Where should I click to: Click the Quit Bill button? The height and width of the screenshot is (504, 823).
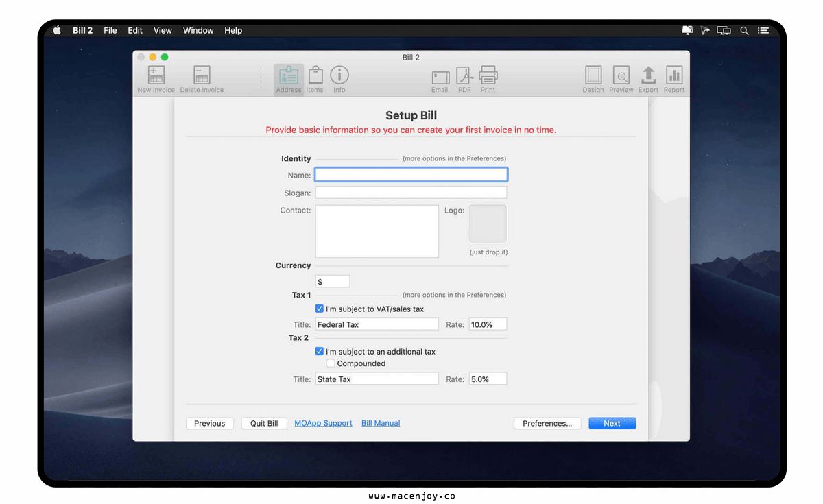[264, 424]
